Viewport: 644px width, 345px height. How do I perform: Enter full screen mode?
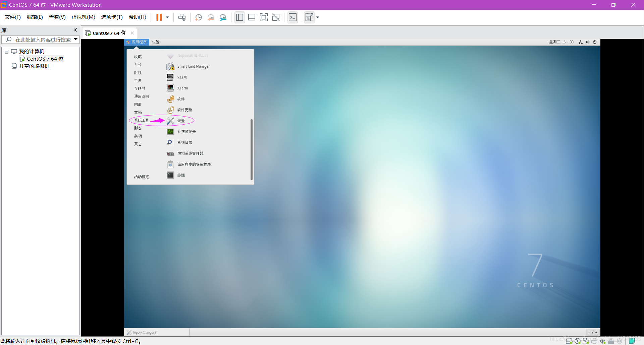point(264,17)
